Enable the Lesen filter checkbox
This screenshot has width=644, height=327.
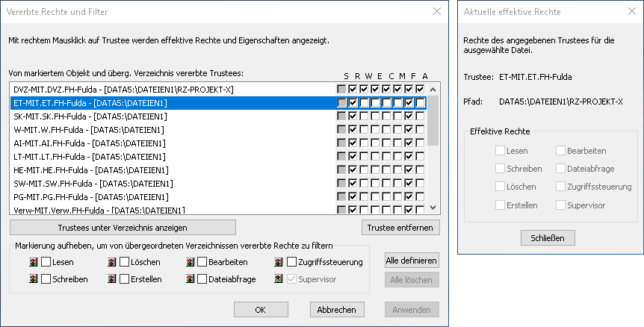[x=46, y=262]
